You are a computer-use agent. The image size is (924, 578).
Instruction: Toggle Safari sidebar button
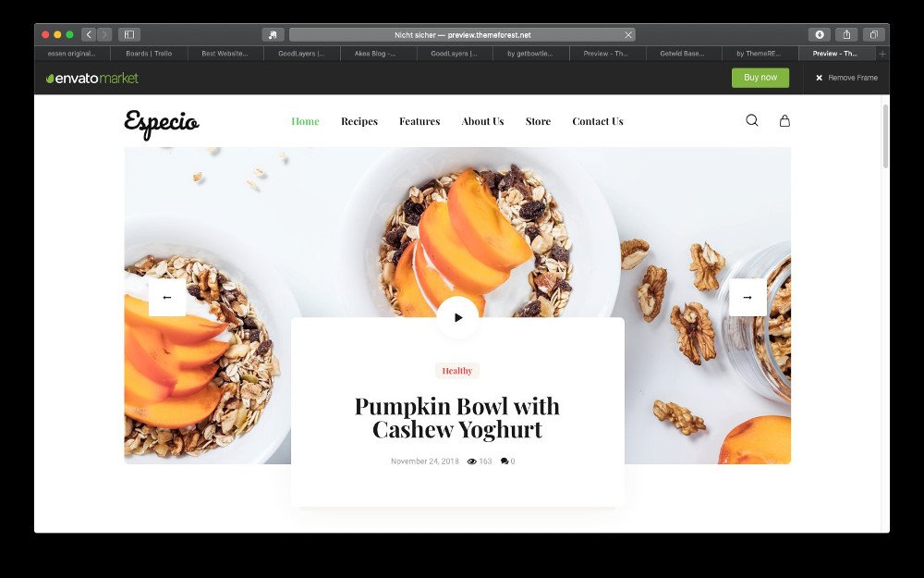(x=129, y=35)
